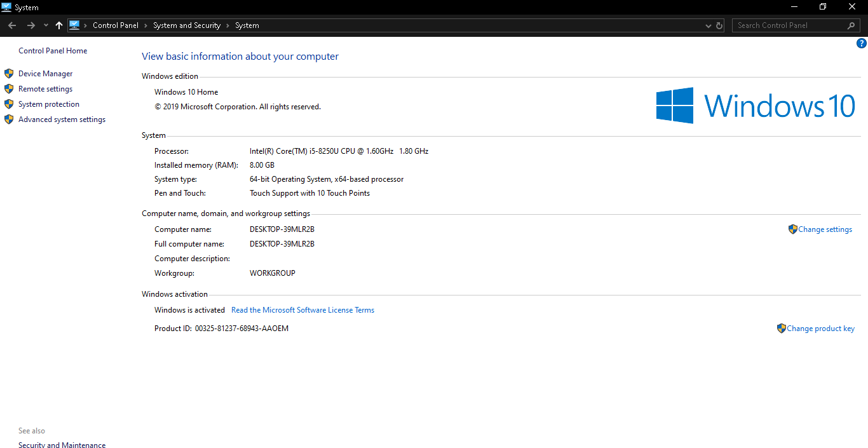868x448 pixels.
Task: Open address bar history dropdown
Action: point(709,26)
